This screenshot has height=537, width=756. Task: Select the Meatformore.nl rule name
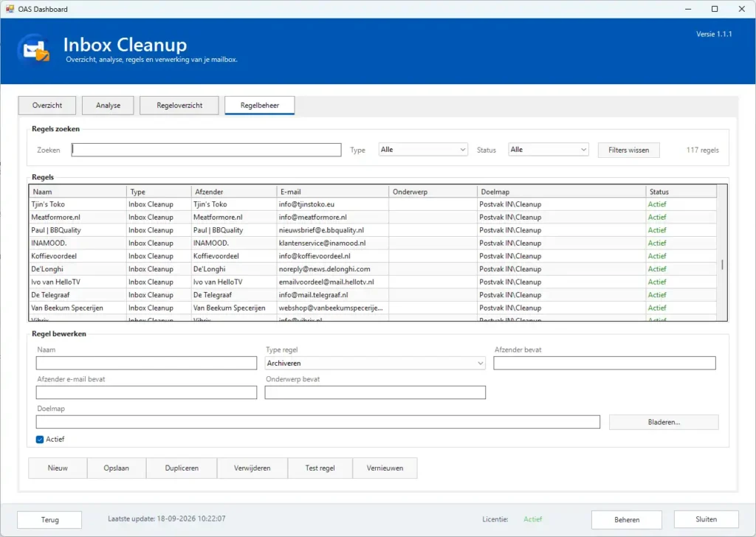(55, 217)
